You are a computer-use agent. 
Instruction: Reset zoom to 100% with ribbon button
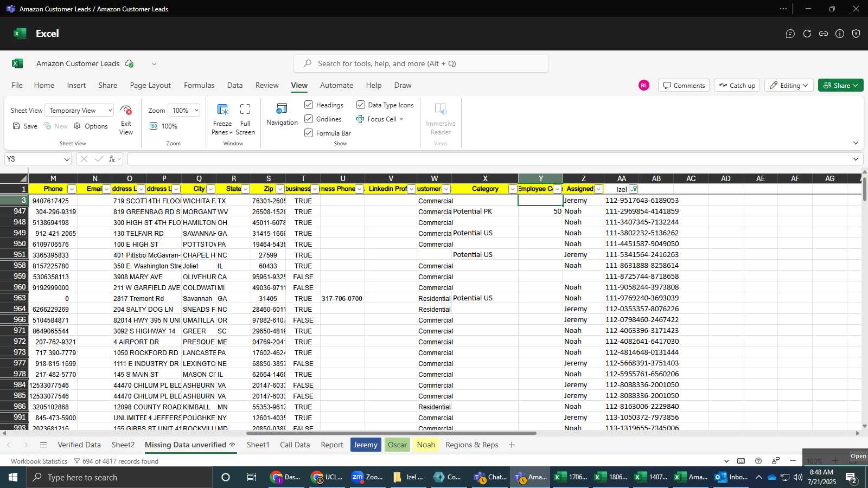163,126
